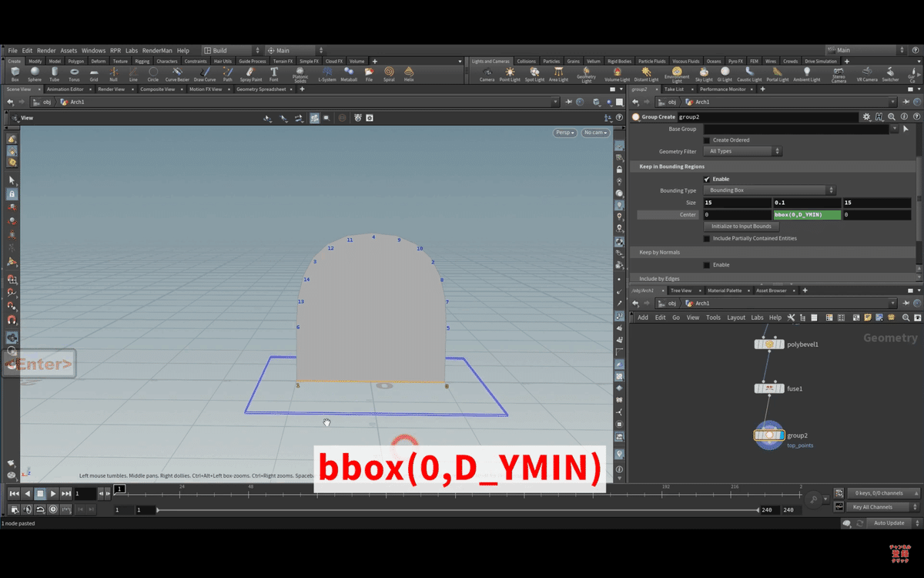Add a Portal Light from the shelf
This screenshot has height=578, width=924.
pos(778,75)
